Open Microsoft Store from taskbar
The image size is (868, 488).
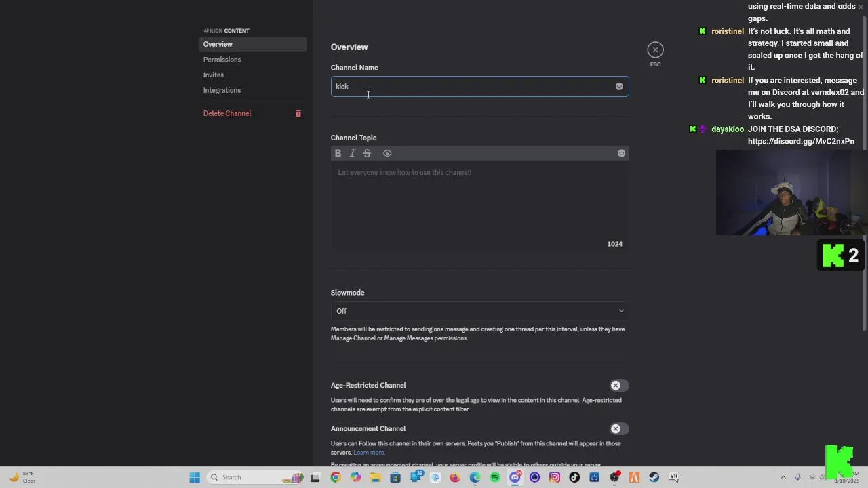tap(395, 477)
